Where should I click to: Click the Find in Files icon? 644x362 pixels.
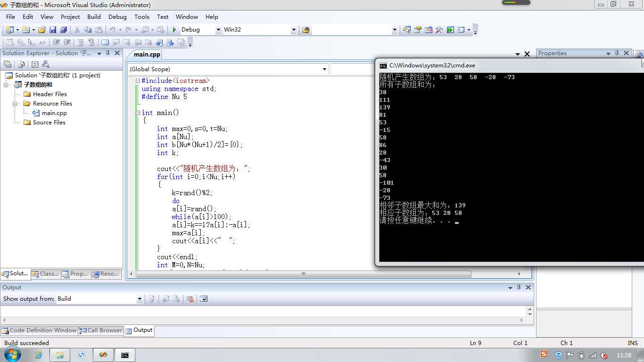(306, 30)
